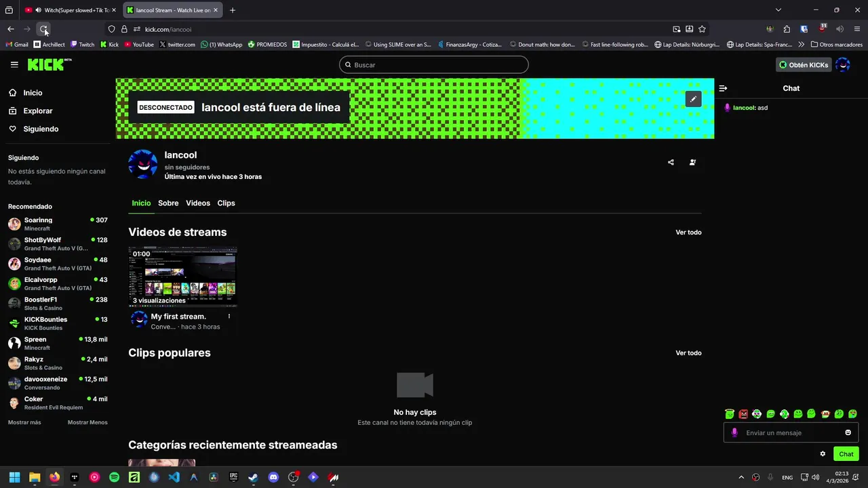Screen dimensions: 868x488
Task: Select the Inicio channel tab
Action: 141,203
